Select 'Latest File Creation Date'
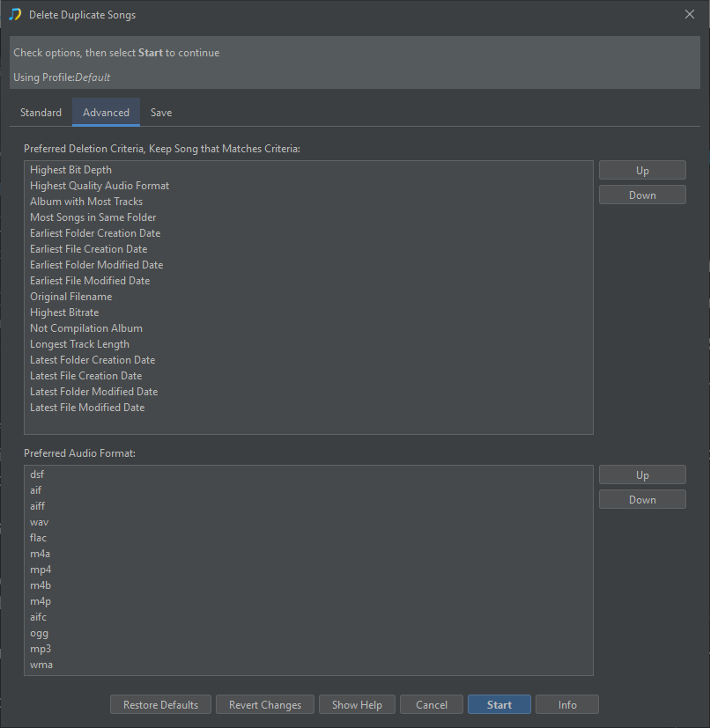Image resolution: width=710 pixels, height=728 pixels. (308, 376)
